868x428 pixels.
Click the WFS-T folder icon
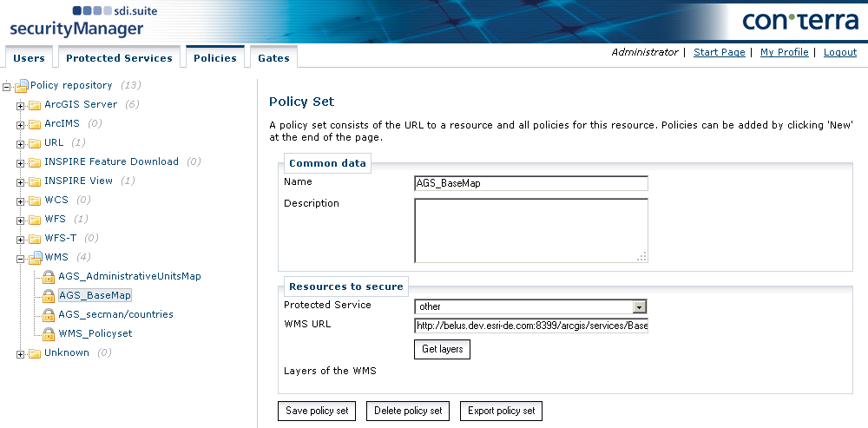[x=35, y=239]
